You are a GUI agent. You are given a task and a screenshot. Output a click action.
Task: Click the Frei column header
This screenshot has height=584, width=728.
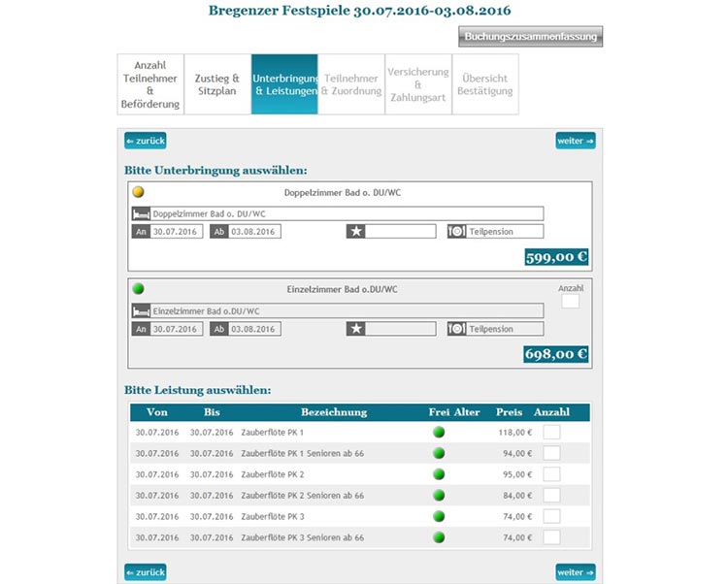[439, 412]
